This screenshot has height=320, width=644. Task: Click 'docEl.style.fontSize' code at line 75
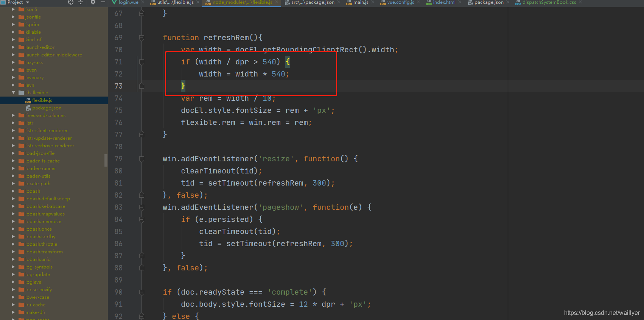(x=226, y=110)
